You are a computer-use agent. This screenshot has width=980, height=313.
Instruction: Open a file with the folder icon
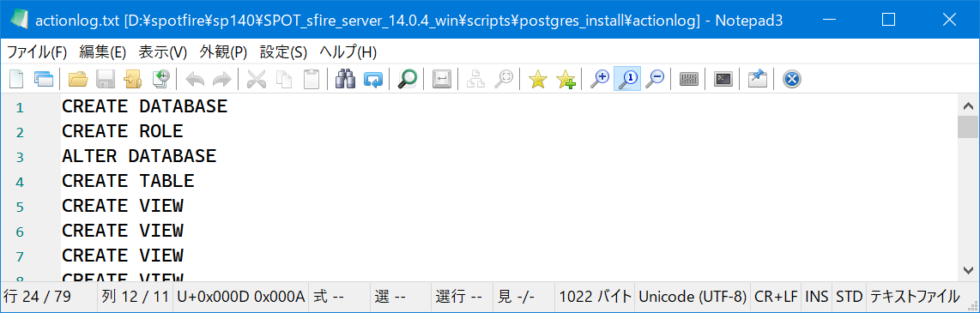point(78,80)
